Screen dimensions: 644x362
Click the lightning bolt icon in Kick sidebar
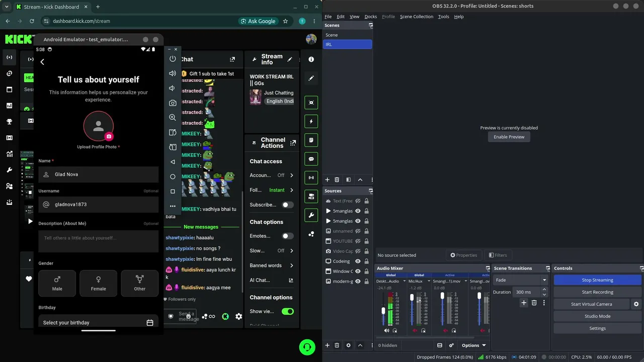pos(311,121)
